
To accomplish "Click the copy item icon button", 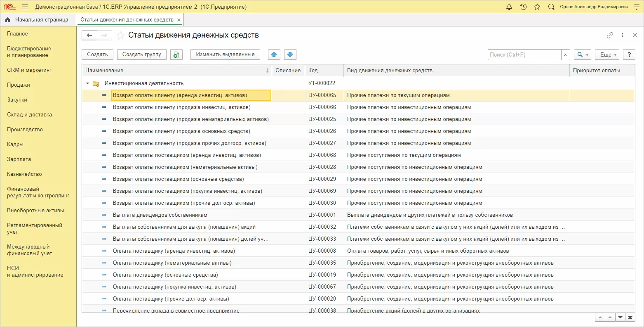I will tap(176, 54).
